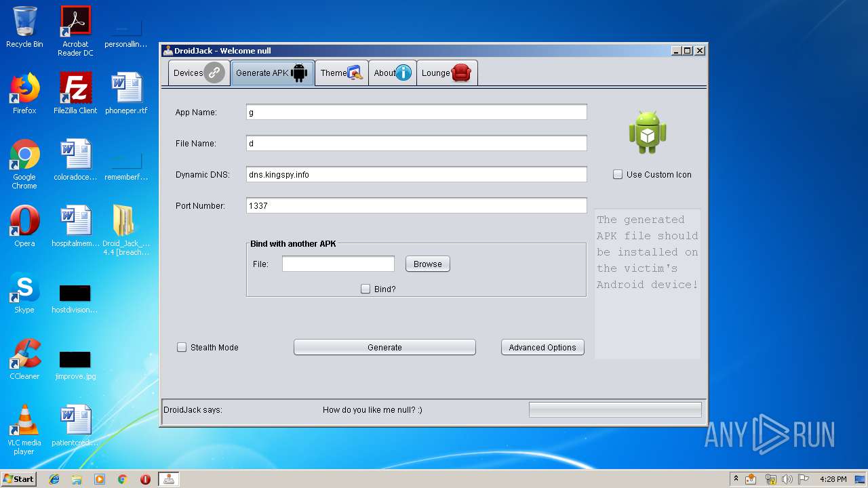Open the About tab
868x488 pixels.
393,73
